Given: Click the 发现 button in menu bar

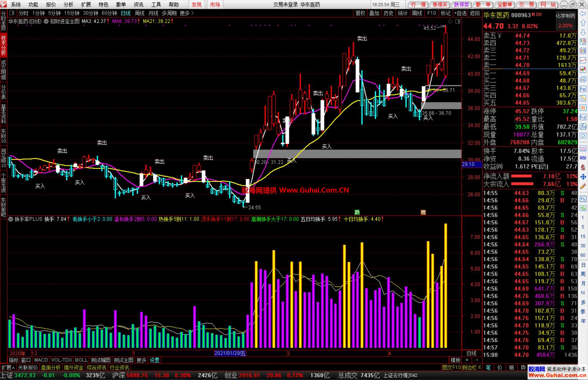Looking at the screenshot, I should pos(197,4).
